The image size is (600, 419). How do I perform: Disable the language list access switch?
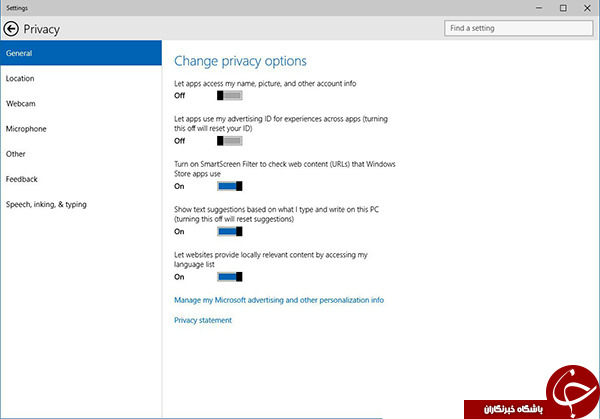pyautogui.click(x=230, y=277)
